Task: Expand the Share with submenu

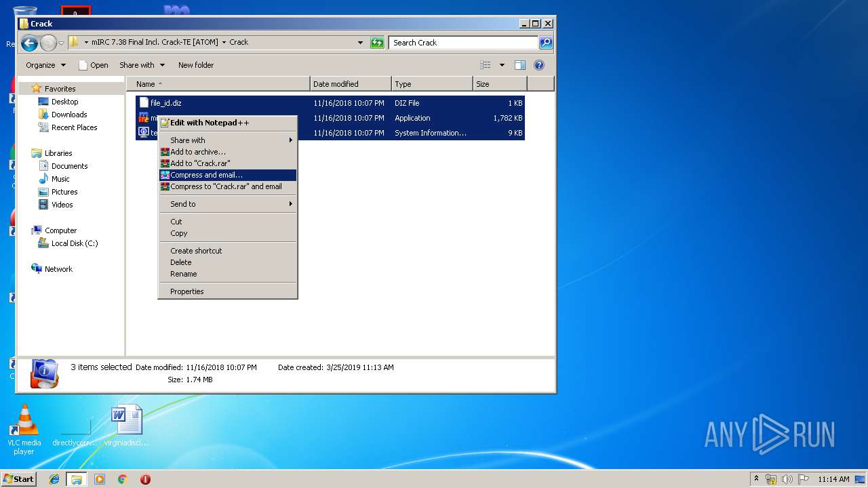Action: (x=228, y=140)
